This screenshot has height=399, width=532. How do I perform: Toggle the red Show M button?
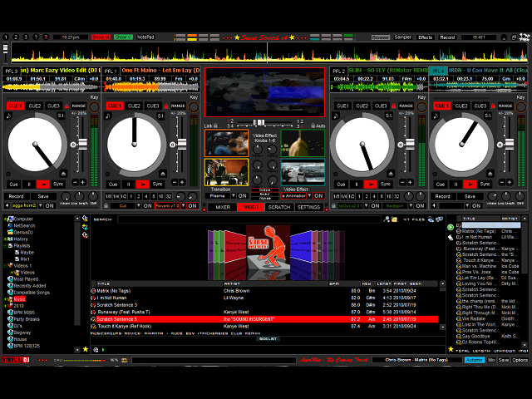(x=101, y=37)
